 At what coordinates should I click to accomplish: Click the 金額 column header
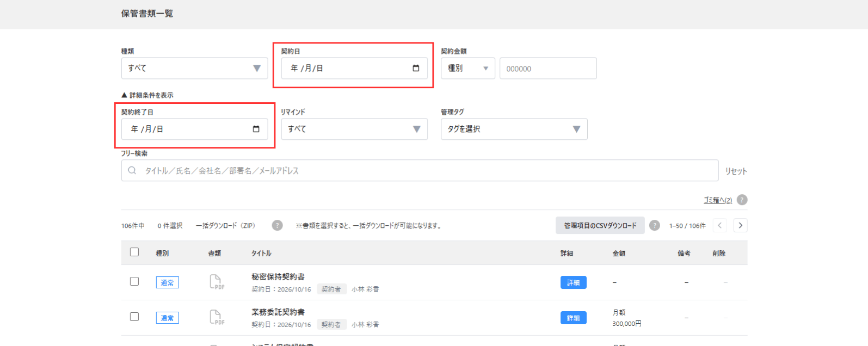coord(619,254)
